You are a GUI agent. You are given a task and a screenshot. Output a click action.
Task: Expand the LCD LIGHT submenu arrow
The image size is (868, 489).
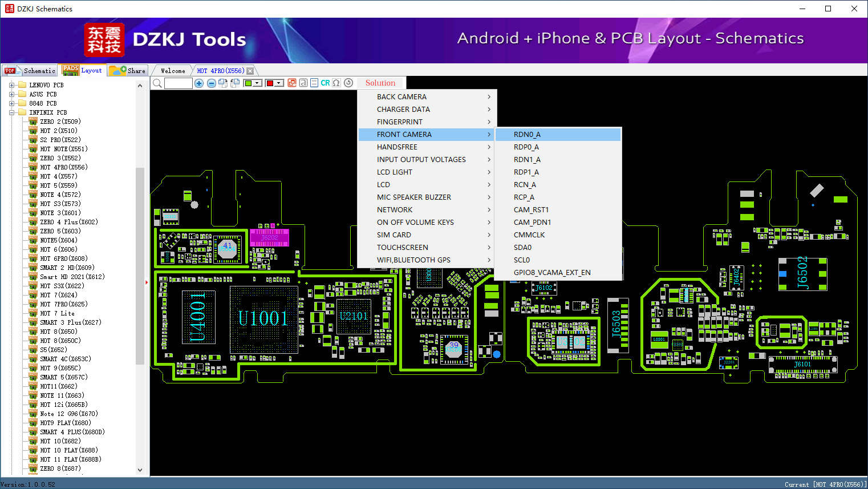pos(489,172)
